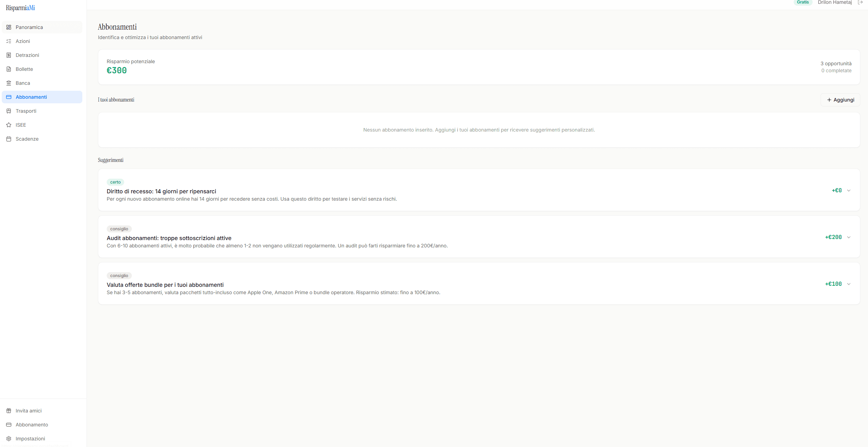Click the Audit abbonamenti suggestion title
Viewport: 868px width, 447px height.
[x=169, y=238]
